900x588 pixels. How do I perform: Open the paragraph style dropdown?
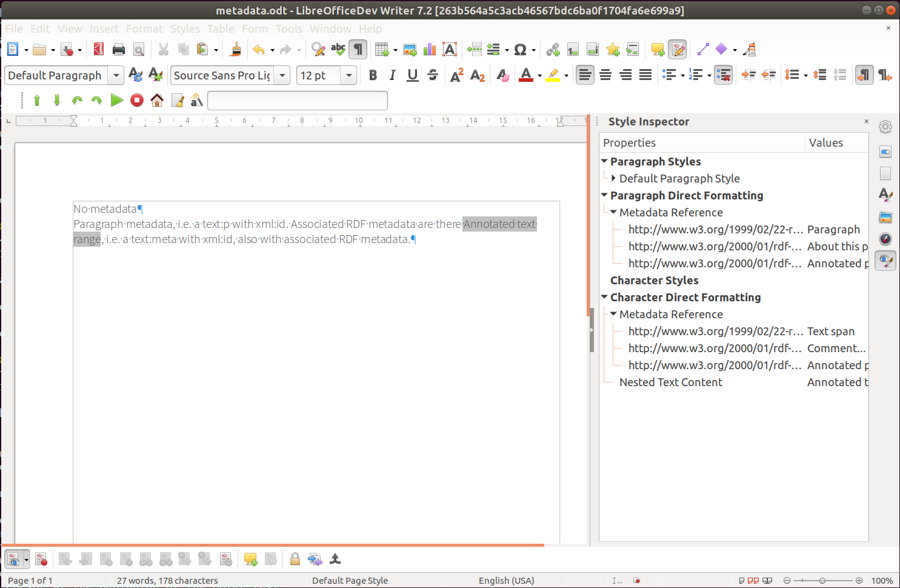[x=115, y=75]
